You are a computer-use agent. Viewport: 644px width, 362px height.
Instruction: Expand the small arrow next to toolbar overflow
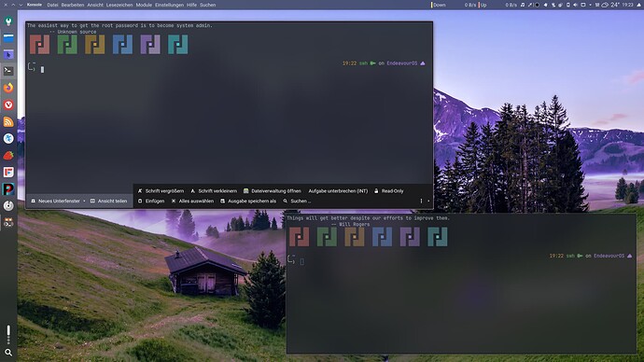tap(428, 202)
